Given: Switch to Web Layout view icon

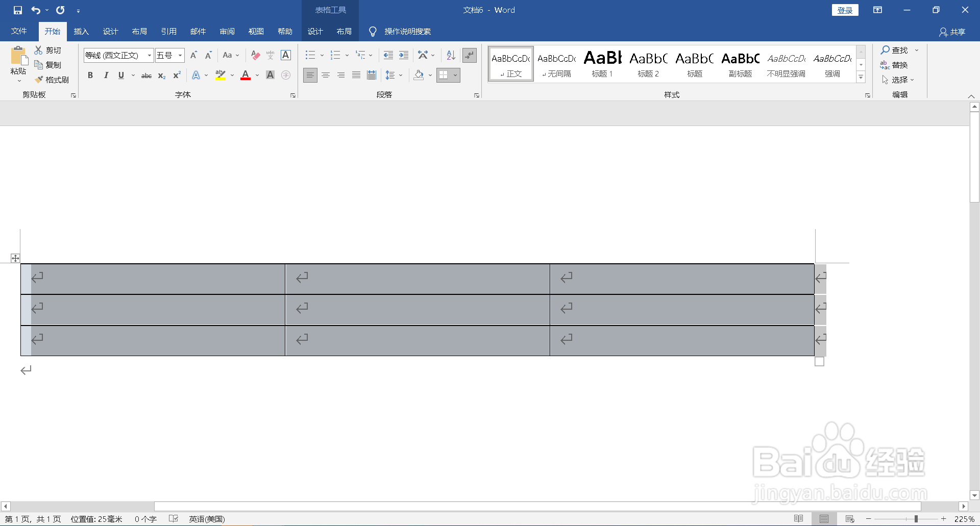Looking at the screenshot, I should [850, 519].
